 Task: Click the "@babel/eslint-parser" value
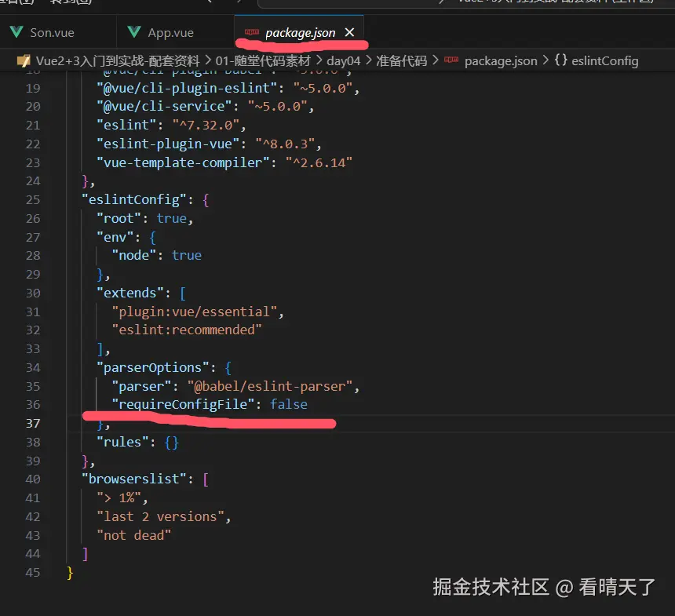(270, 386)
